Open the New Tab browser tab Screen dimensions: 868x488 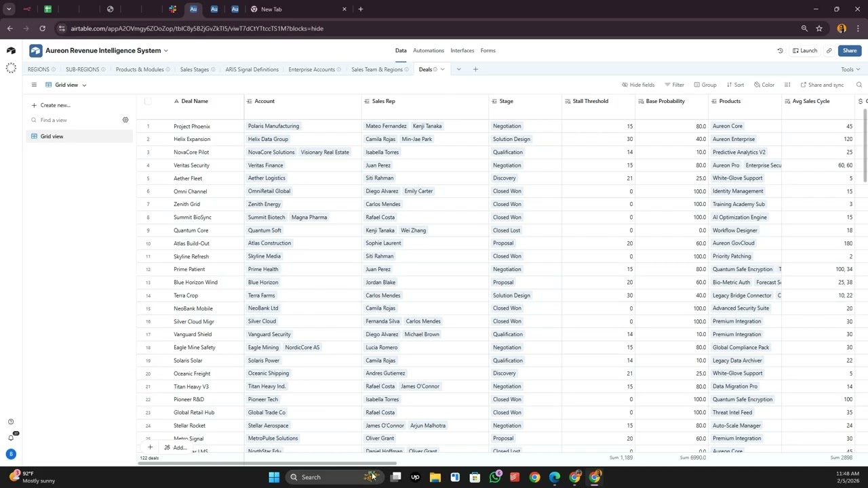pos(298,9)
